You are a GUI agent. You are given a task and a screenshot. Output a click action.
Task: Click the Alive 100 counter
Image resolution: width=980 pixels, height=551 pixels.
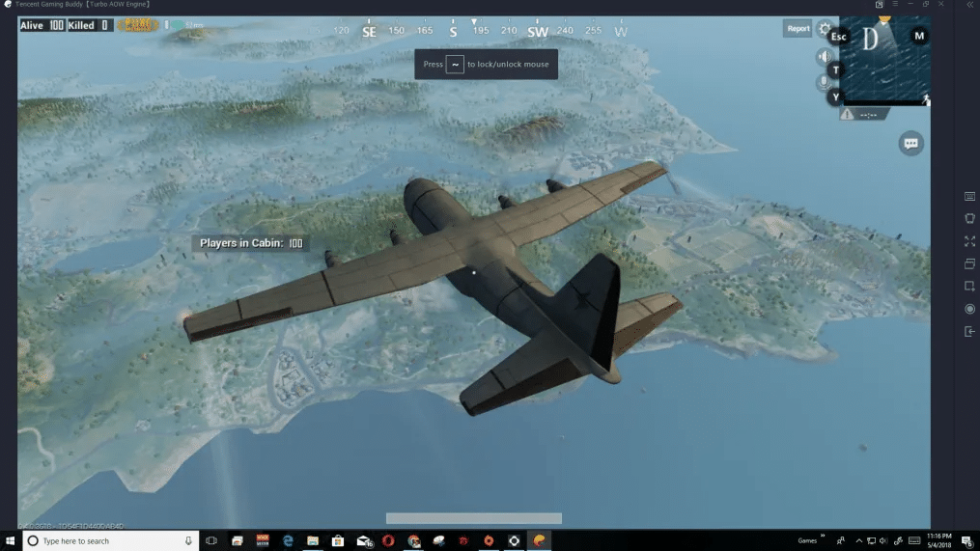(x=42, y=25)
